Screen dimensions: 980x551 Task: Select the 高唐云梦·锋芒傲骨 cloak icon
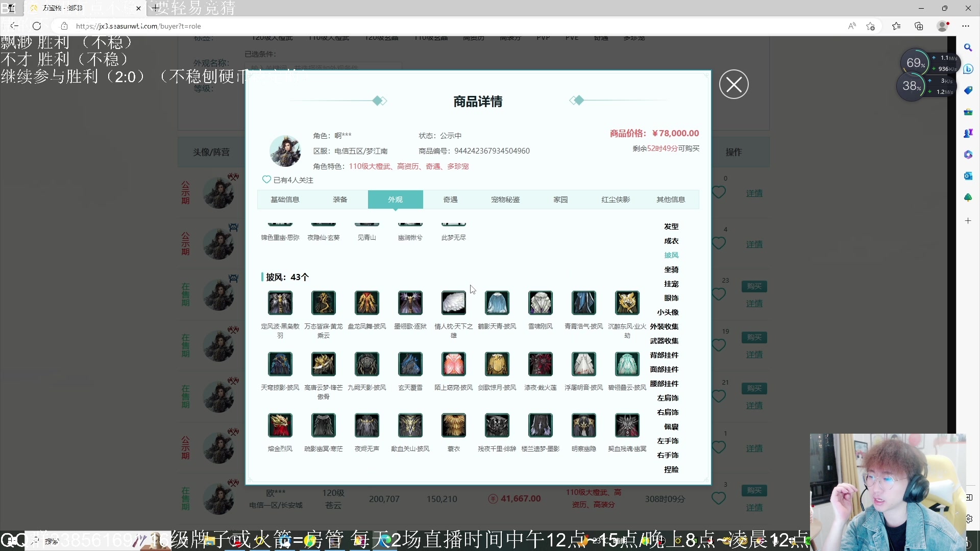(324, 364)
